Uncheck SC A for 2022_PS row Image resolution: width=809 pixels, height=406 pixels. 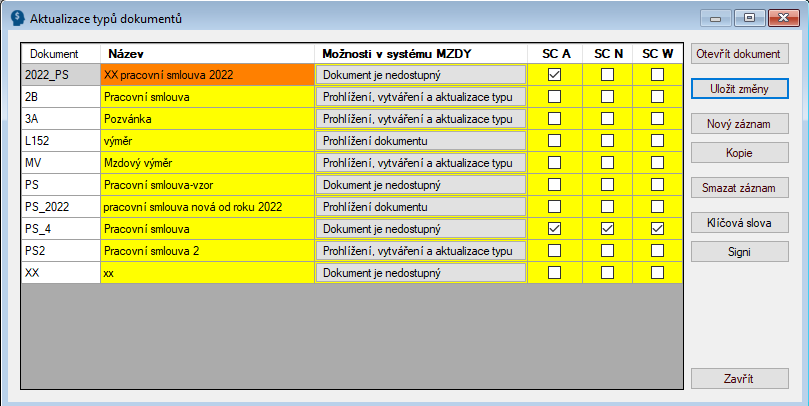pyautogui.click(x=554, y=74)
